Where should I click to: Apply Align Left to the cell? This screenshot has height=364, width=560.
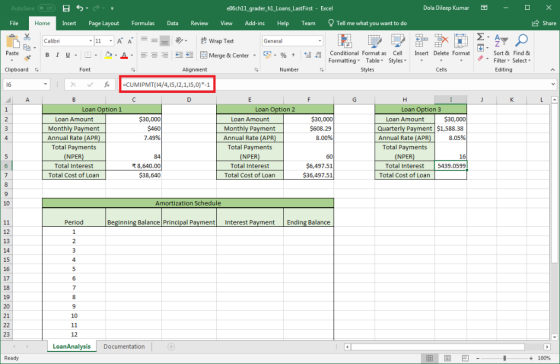144,55
